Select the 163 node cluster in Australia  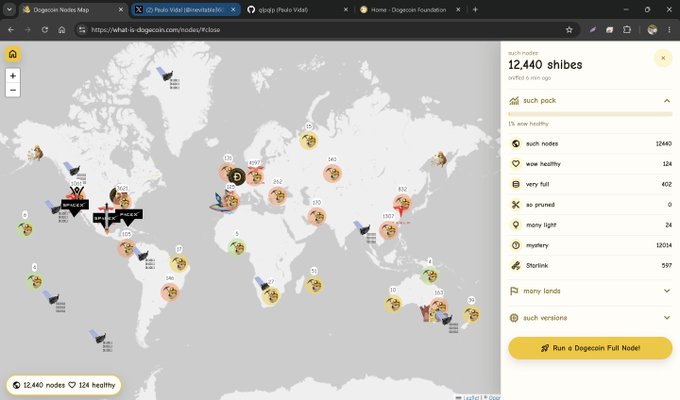tap(439, 306)
